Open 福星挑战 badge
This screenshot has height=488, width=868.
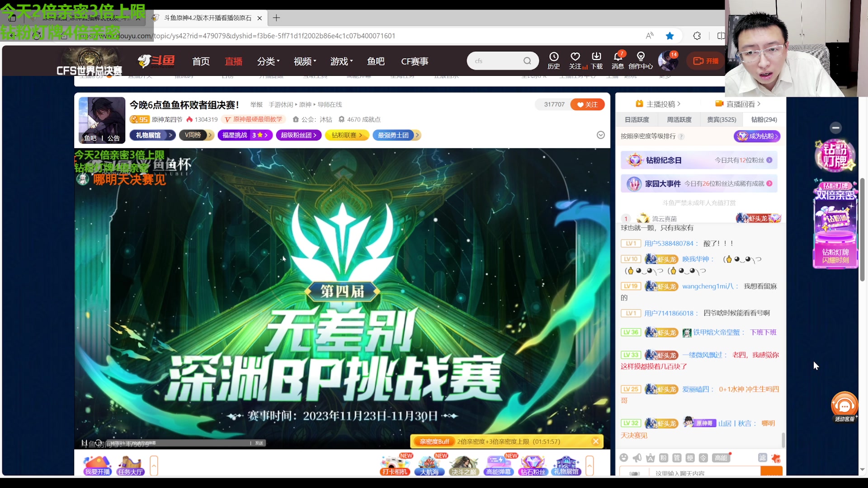click(x=245, y=135)
